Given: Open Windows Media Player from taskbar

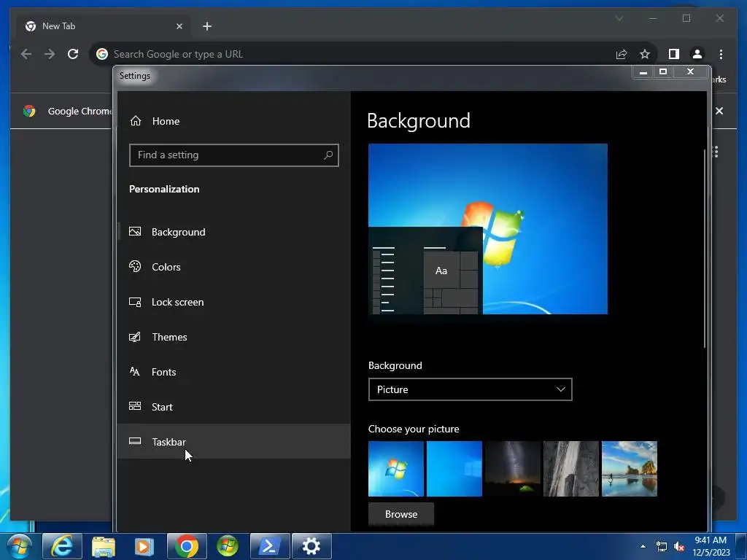Looking at the screenshot, I should click(144, 545).
